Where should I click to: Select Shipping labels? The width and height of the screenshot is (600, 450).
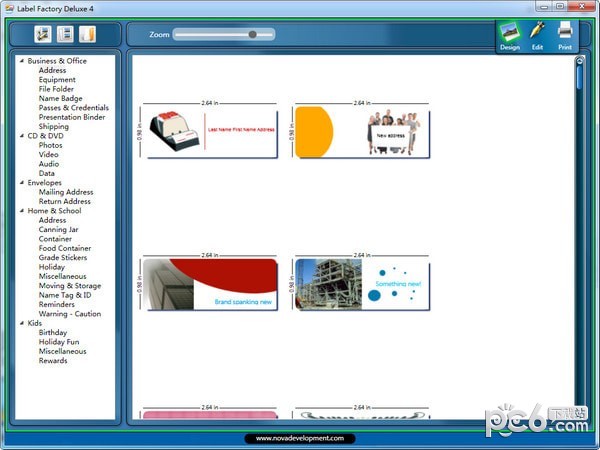coord(54,127)
